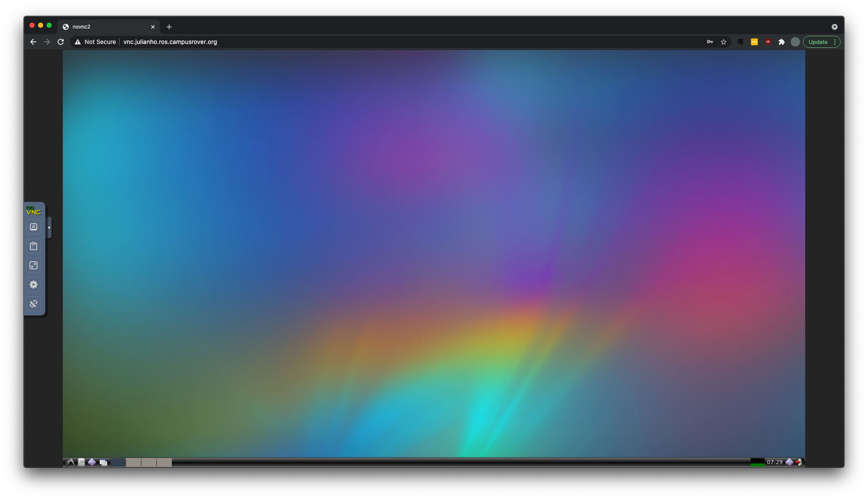Screen dimensions: 868x499
Task: Open noVNC settings gear
Action: click(x=33, y=285)
